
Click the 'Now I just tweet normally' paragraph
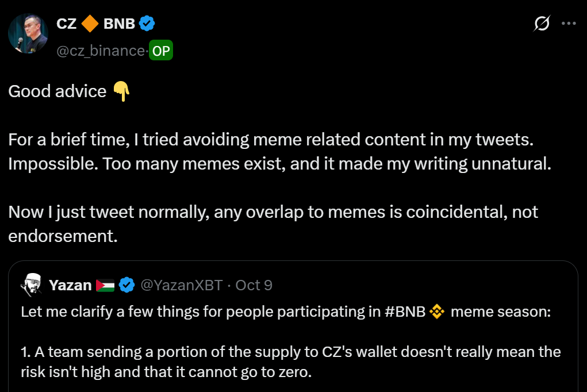273,223
